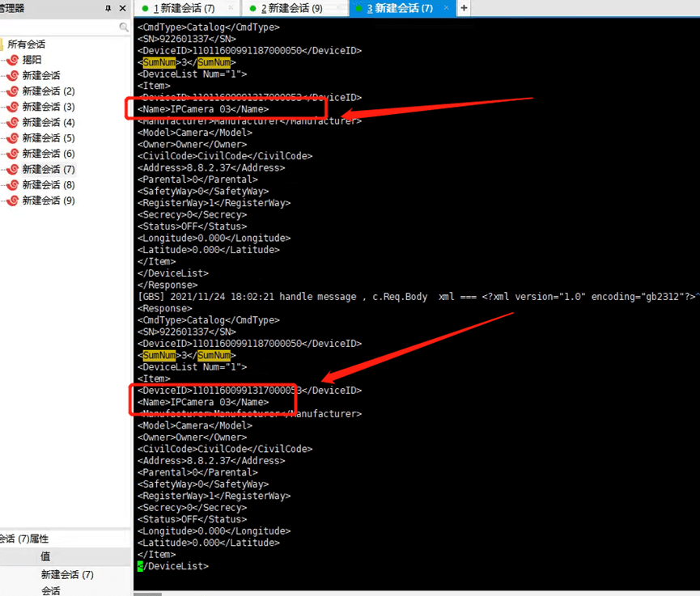This screenshot has width=700, height=596.
Task: Select 新建会话 (6) label in tree
Action: [49, 154]
